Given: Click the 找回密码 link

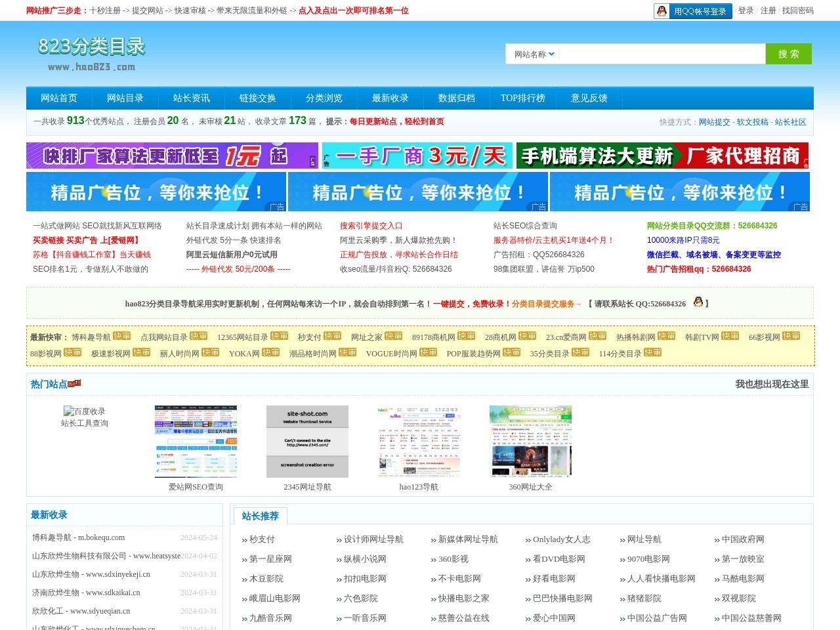Looking at the screenshot, I should tap(798, 10).
